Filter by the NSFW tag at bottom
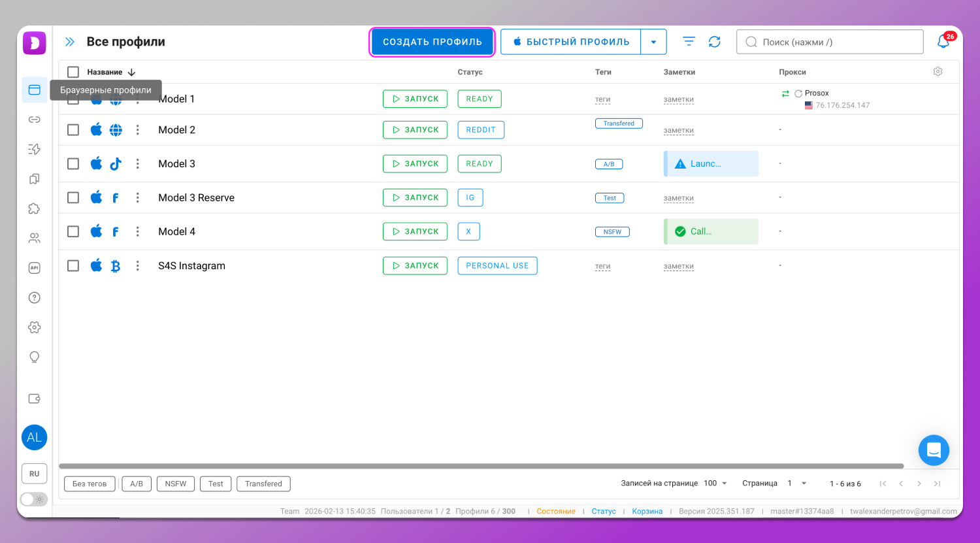This screenshot has width=980, height=543. (x=176, y=484)
